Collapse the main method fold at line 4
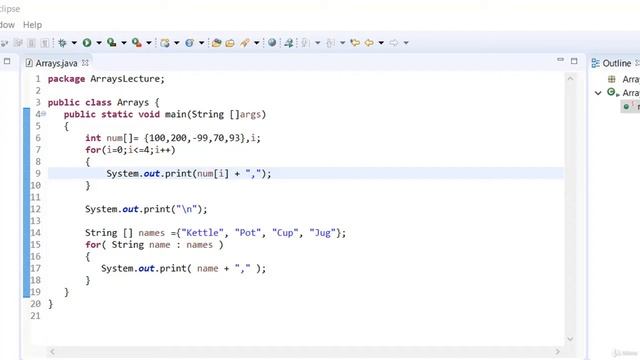 coord(43,114)
